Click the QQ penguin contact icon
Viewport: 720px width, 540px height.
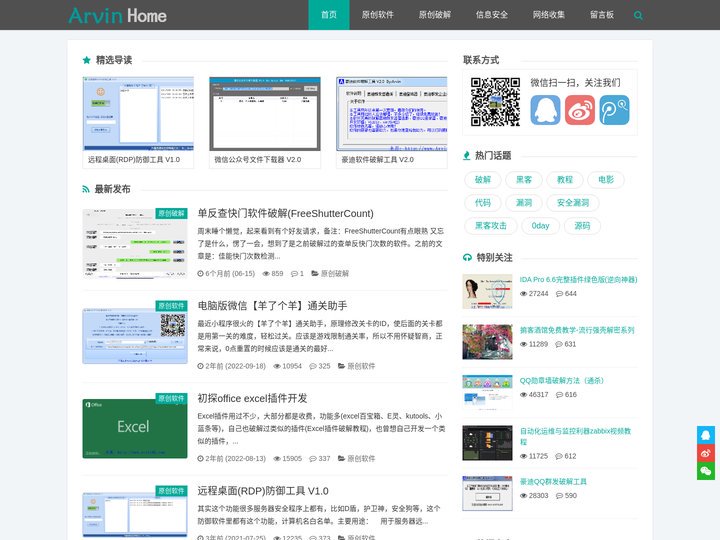545,110
